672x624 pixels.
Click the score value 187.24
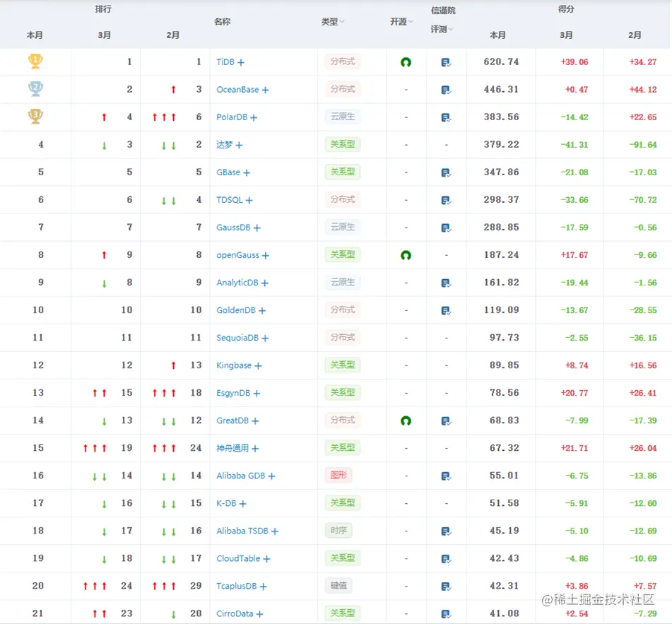pyautogui.click(x=502, y=254)
